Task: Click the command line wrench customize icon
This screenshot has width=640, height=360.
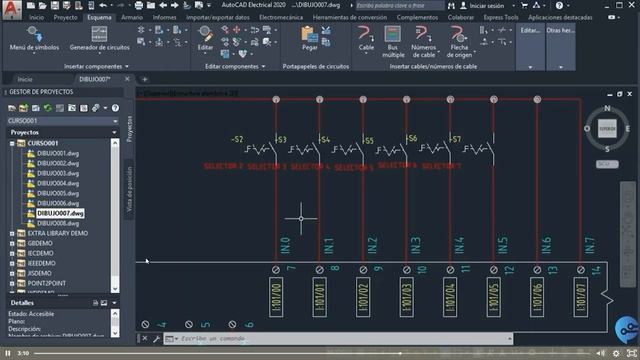Action: coord(156,339)
